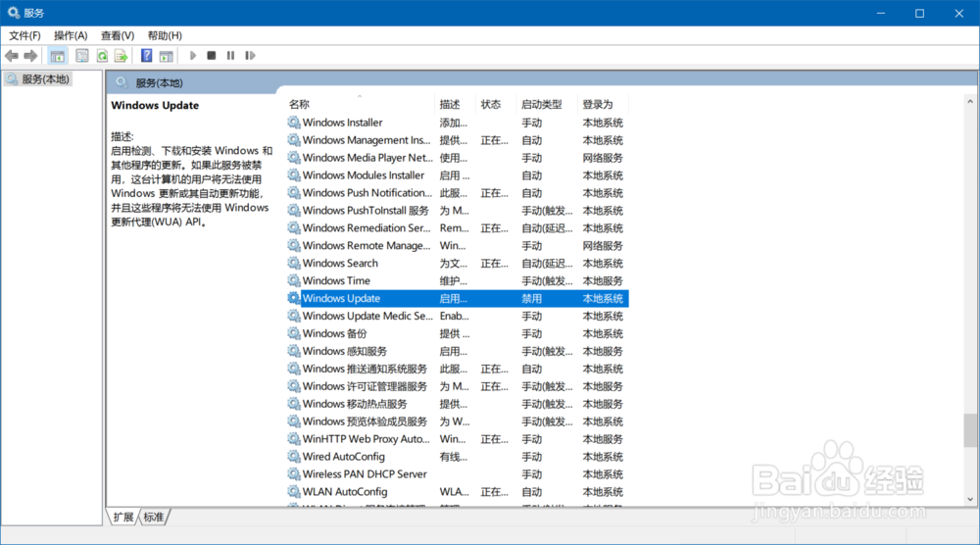Sort by the 描述 column header

pyautogui.click(x=450, y=104)
